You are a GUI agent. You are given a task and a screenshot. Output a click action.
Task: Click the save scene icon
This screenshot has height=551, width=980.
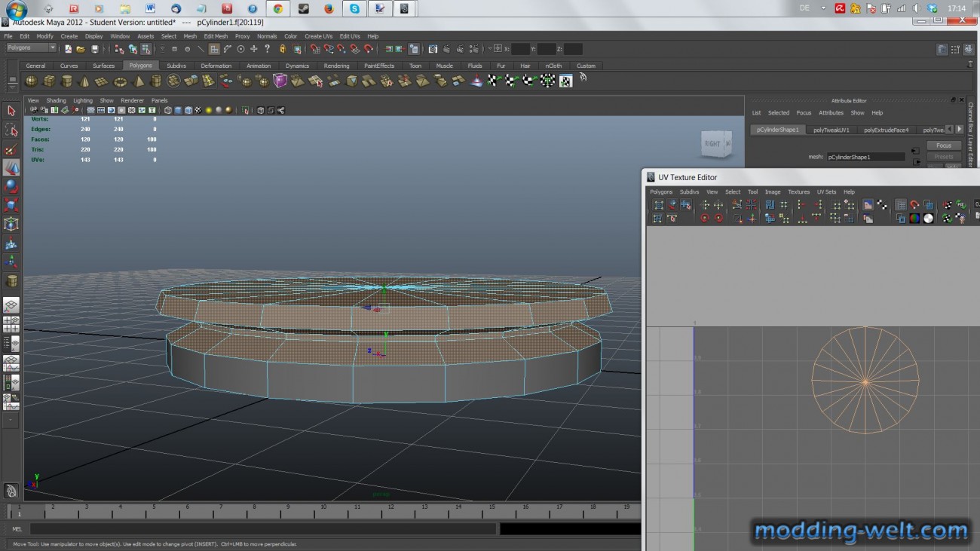94,49
